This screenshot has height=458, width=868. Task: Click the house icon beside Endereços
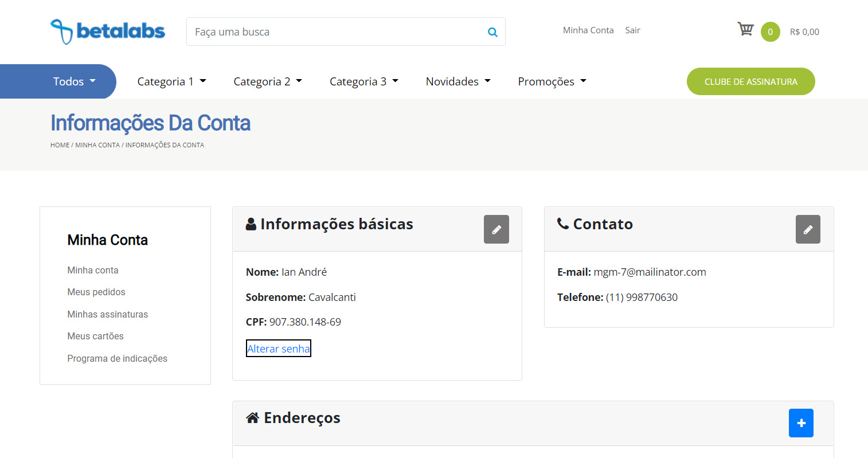(253, 418)
